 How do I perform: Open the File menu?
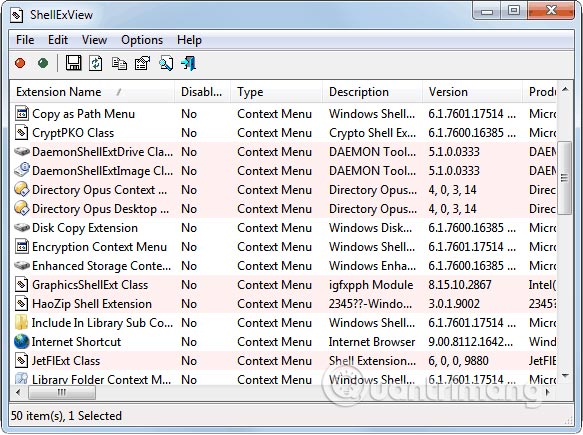coord(25,40)
